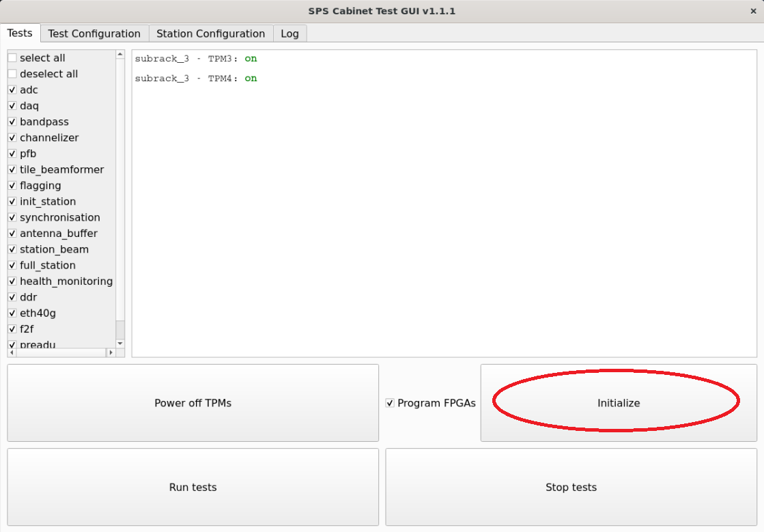Check the select all checkbox

(x=12, y=58)
